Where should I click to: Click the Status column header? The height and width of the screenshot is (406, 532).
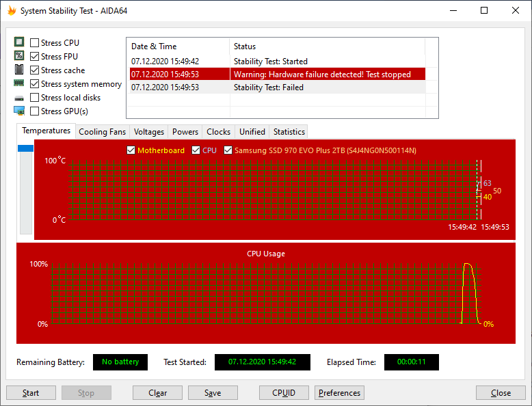coord(328,46)
